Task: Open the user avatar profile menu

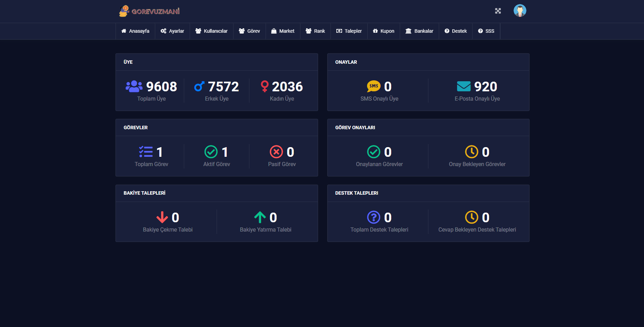Action: pos(520,11)
